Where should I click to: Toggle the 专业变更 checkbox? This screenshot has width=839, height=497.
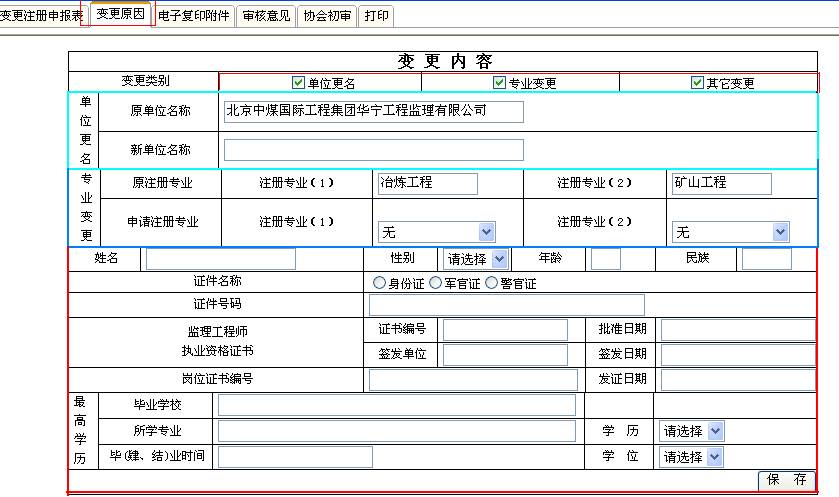(499, 83)
